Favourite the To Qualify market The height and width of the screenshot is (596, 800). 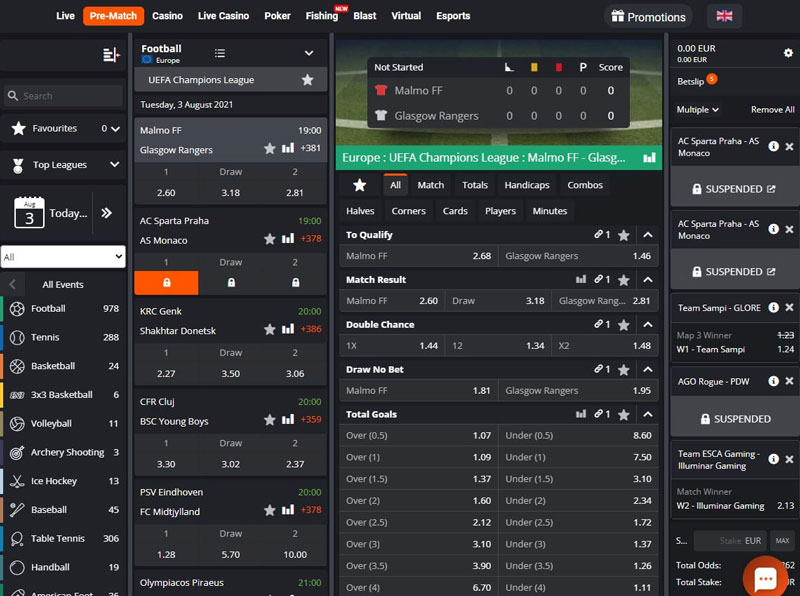[x=623, y=235]
